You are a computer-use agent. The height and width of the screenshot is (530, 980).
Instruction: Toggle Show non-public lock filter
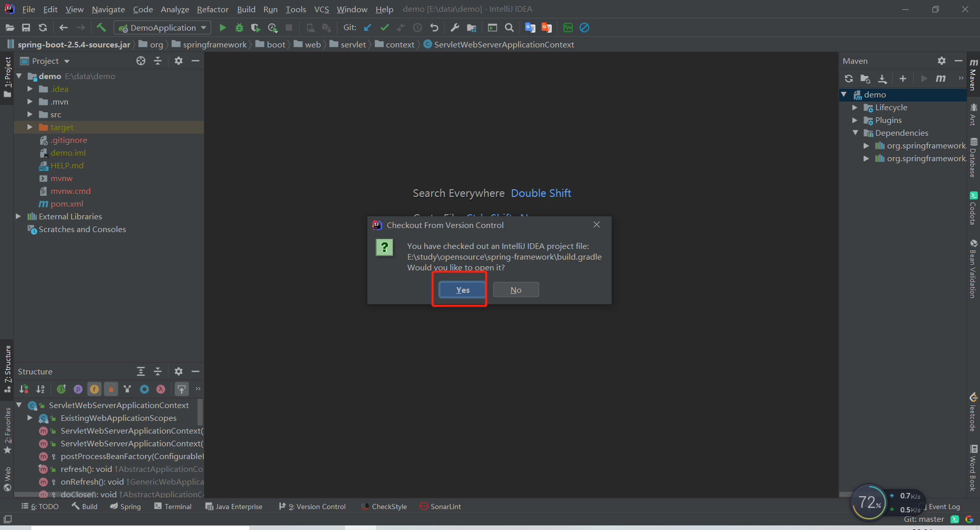click(x=111, y=389)
